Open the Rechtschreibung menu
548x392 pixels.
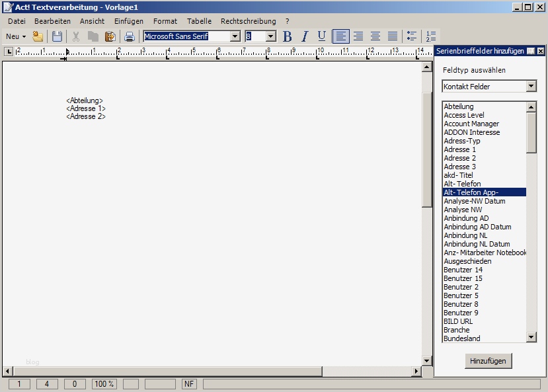point(249,21)
